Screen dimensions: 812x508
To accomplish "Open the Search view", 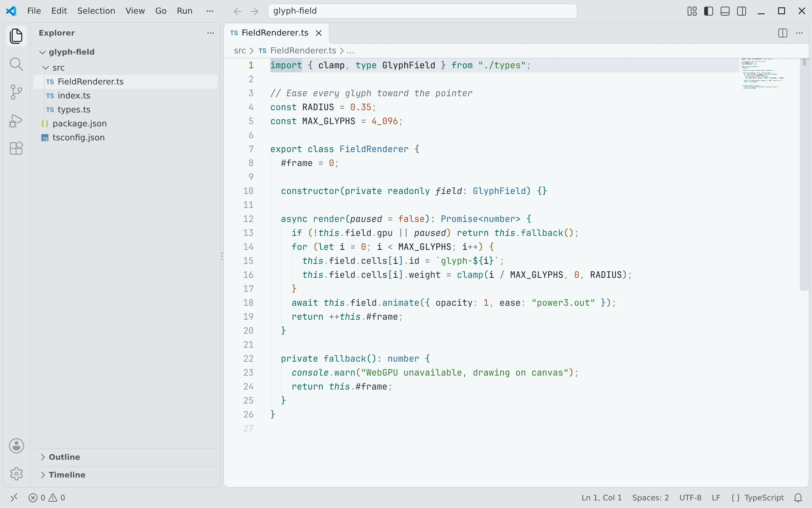I will pos(16,64).
